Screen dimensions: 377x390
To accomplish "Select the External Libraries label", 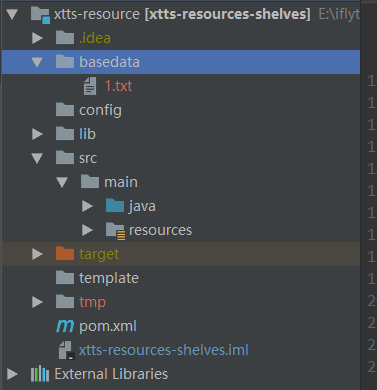I will (111, 374).
